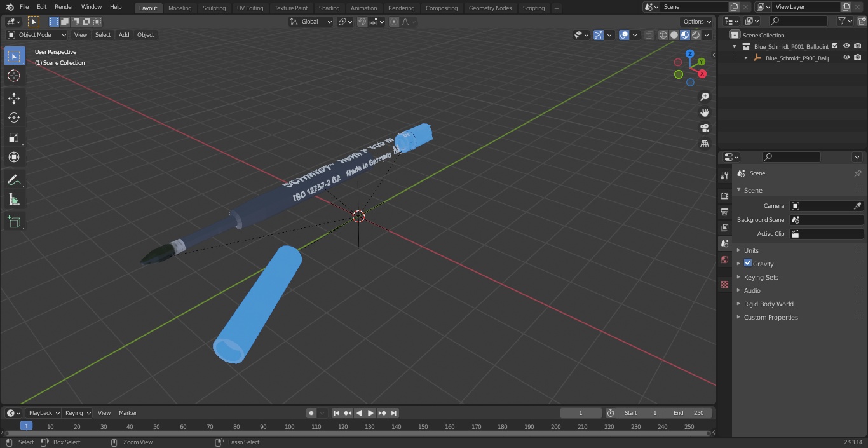868x448 pixels.
Task: Click the Blender logo menu
Action: point(10,7)
